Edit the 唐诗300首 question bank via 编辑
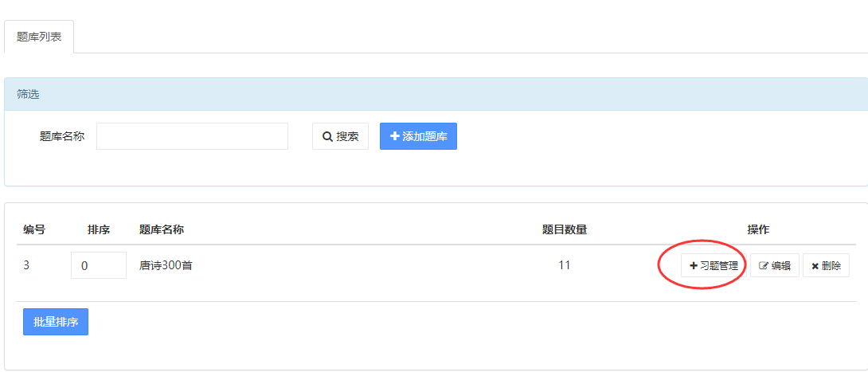 [775, 266]
